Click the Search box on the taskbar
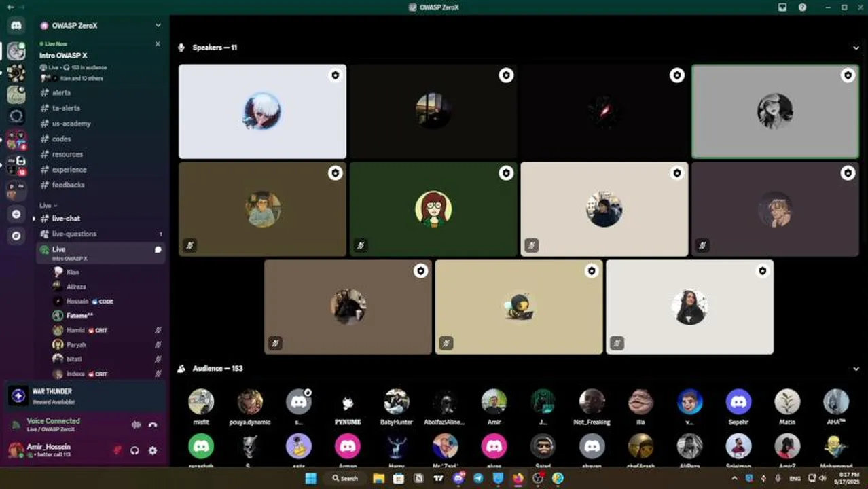Image resolution: width=868 pixels, height=489 pixels. point(345,478)
